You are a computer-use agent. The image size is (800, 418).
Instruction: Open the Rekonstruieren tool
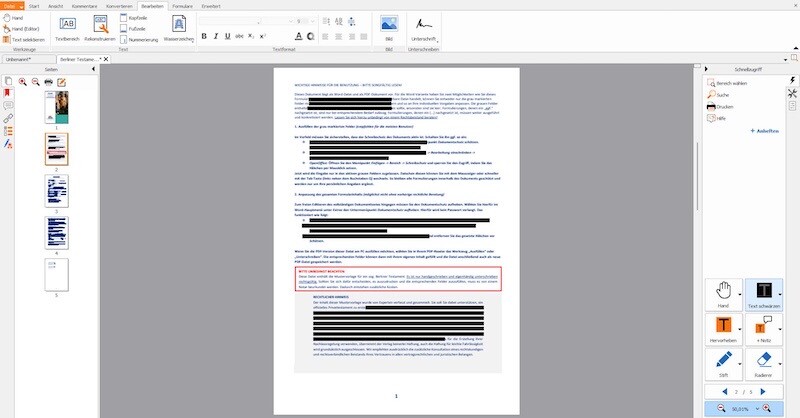tap(100, 29)
